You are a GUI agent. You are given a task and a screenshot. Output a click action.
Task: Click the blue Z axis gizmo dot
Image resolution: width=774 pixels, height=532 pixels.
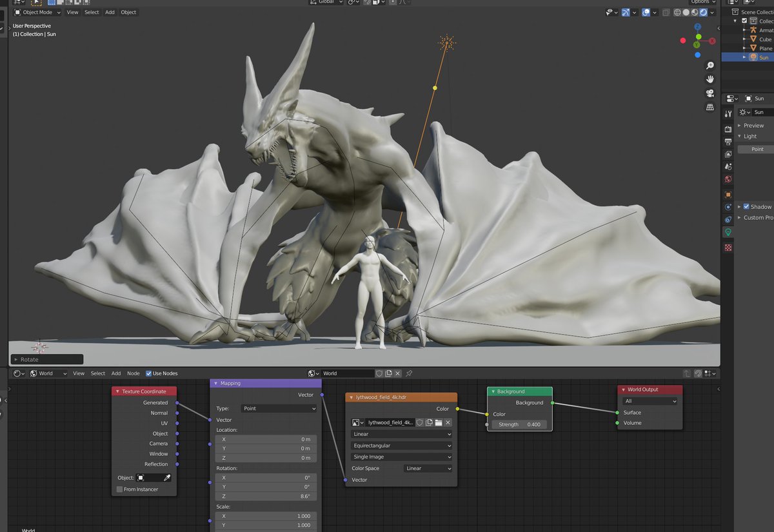tap(697, 28)
